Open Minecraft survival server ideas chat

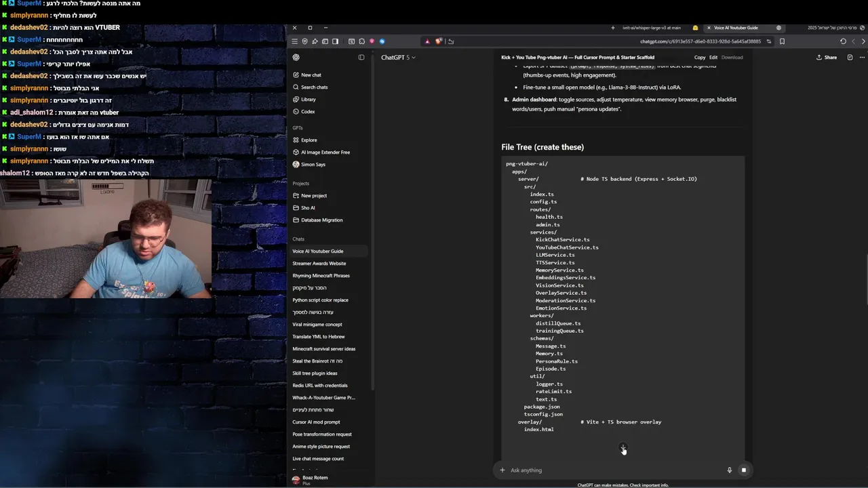[x=323, y=349]
